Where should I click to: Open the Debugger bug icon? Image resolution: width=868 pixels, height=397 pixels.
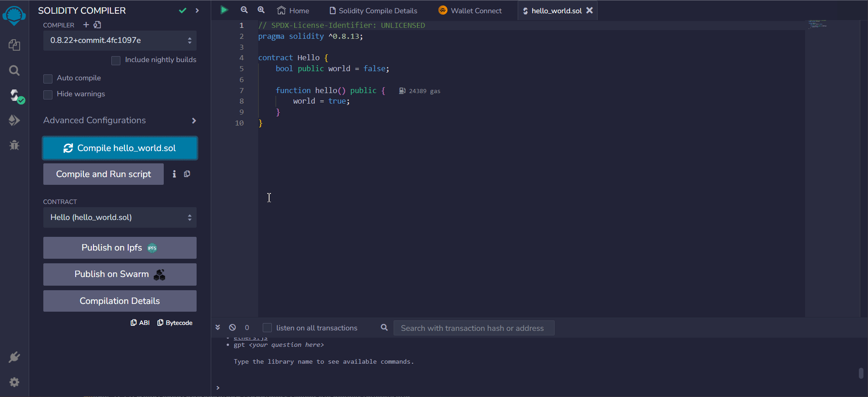click(14, 145)
